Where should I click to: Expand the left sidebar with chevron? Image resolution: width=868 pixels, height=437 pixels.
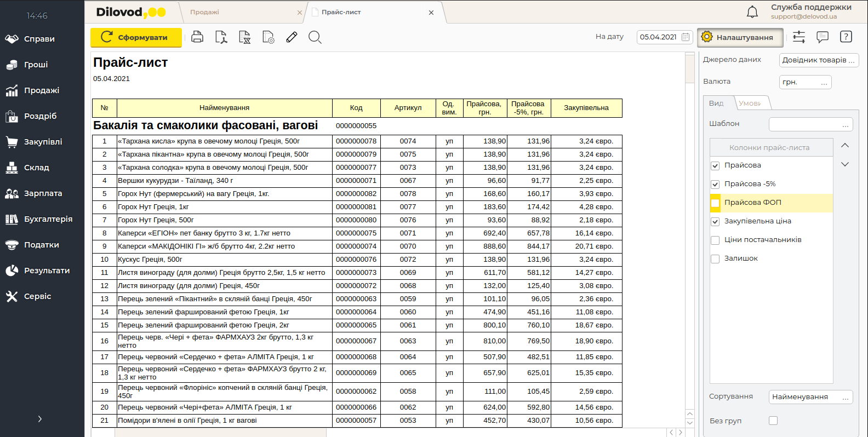coord(39,419)
